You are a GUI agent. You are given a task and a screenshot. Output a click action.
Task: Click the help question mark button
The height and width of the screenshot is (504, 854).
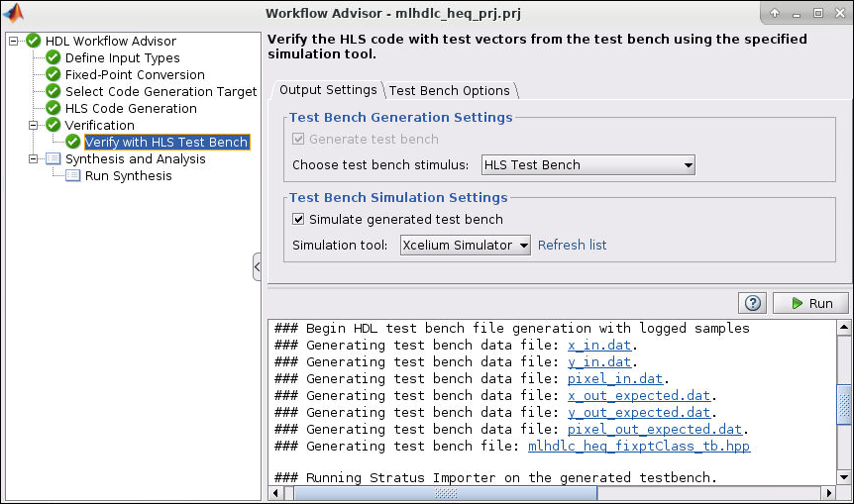point(753,303)
